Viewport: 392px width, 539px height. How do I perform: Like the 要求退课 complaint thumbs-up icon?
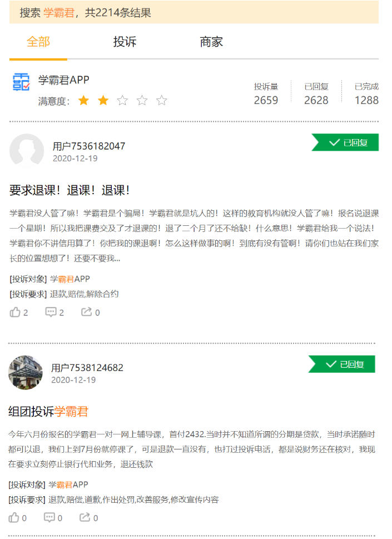[15, 312]
